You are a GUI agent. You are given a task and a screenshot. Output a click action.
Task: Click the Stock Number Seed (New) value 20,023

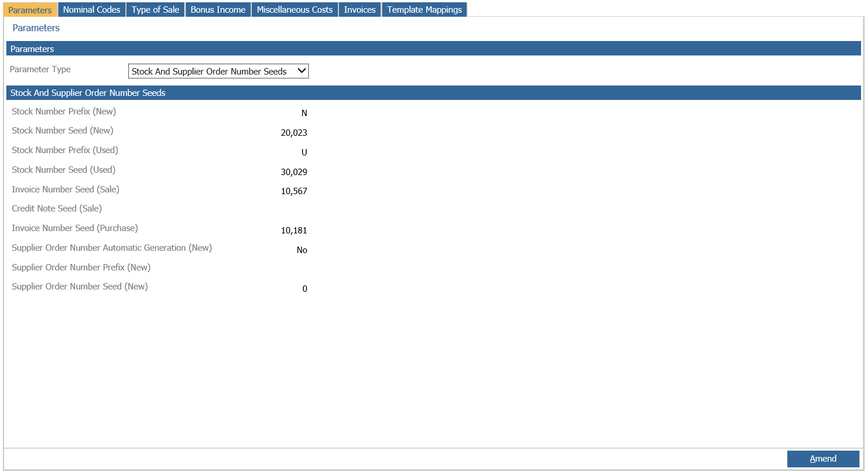(x=294, y=133)
